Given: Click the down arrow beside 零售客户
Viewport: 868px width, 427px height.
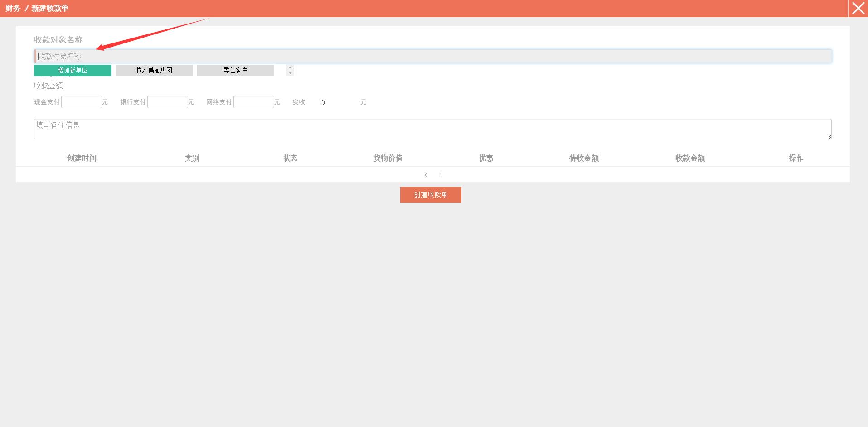Looking at the screenshot, I should [x=291, y=73].
